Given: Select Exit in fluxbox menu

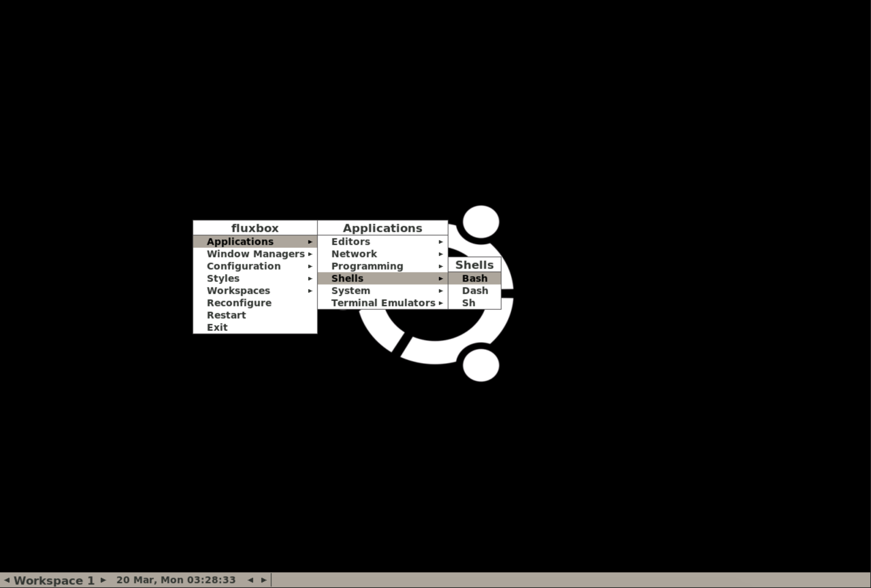Looking at the screenshot, I should pos(255,327).
